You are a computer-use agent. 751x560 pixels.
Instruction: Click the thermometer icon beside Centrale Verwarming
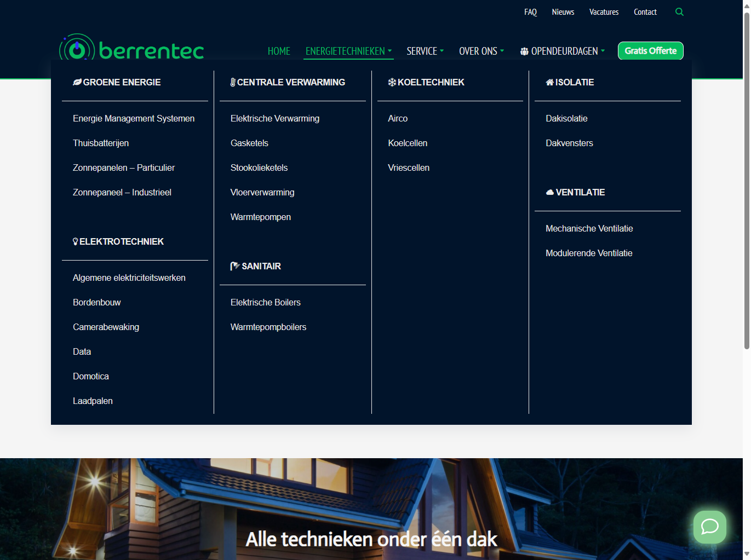pyautogui.click(x=233, y=82)
